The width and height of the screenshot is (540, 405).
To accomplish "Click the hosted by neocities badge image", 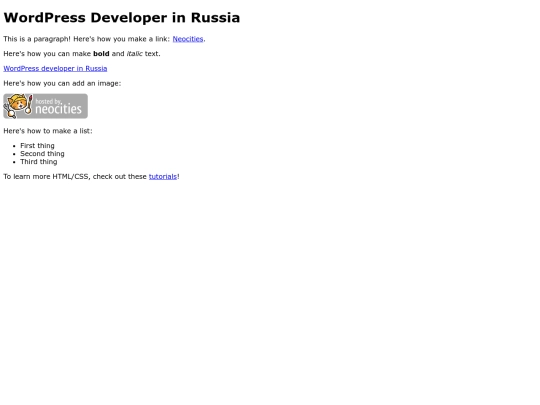I will 45,106.
